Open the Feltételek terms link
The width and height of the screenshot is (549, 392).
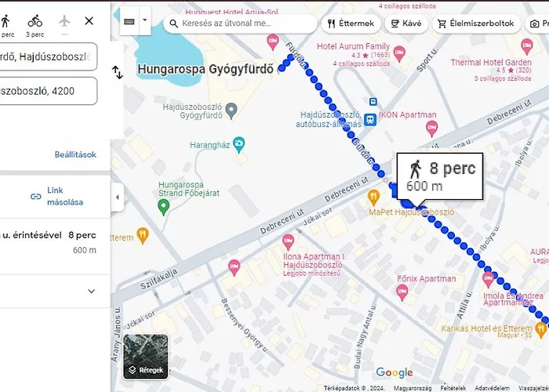(453, 388)
